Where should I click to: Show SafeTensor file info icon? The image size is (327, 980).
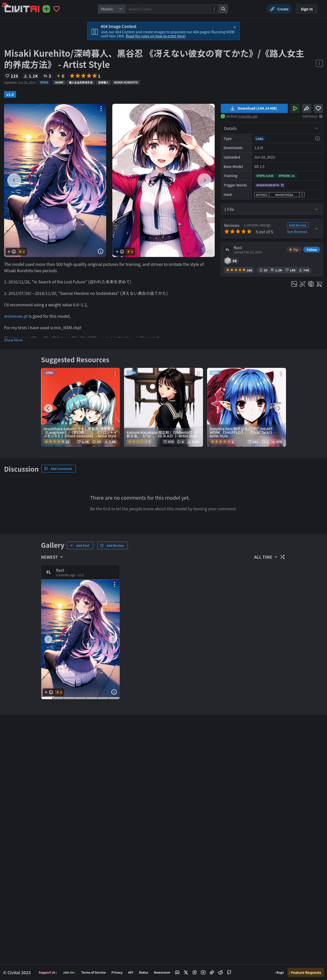321,117
